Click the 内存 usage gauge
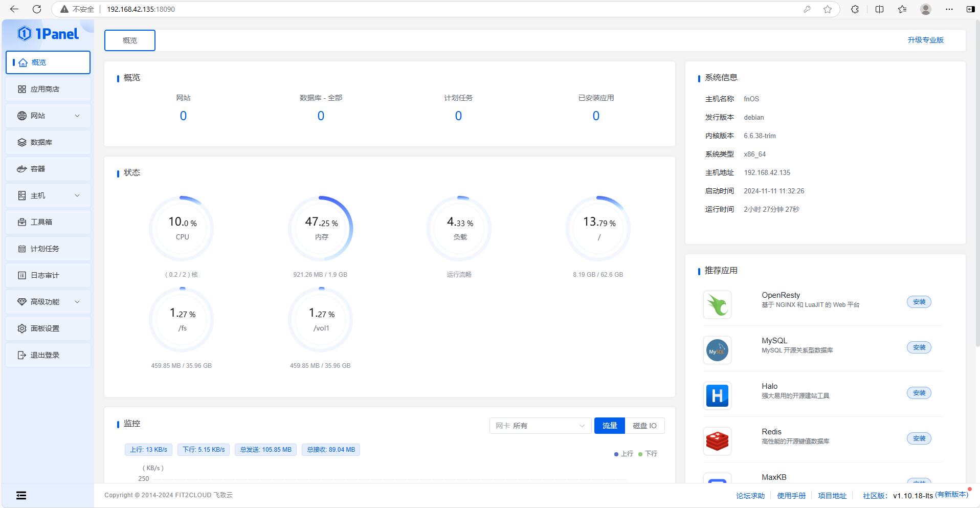 321,229
